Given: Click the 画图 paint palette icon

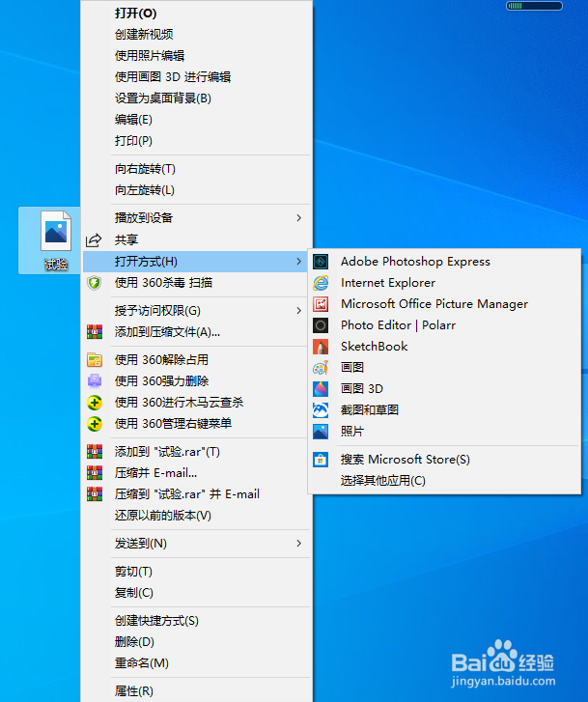Looking at the screenshot, I should (x=321, y=368).
